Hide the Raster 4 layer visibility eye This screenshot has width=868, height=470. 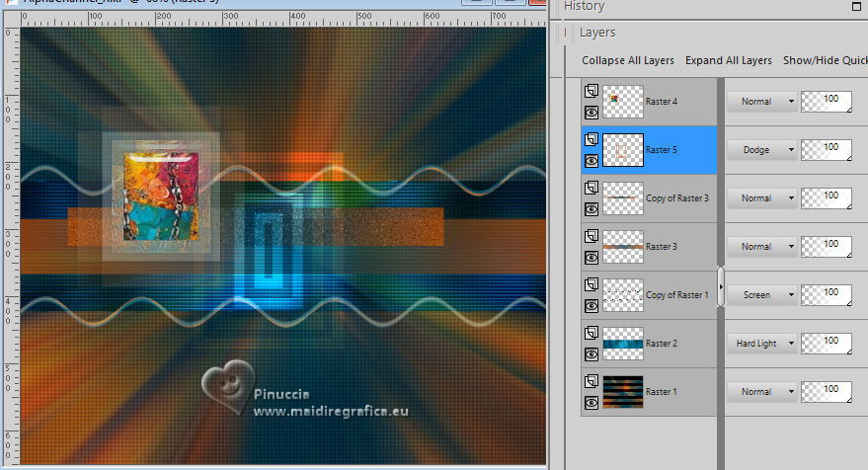592,113
